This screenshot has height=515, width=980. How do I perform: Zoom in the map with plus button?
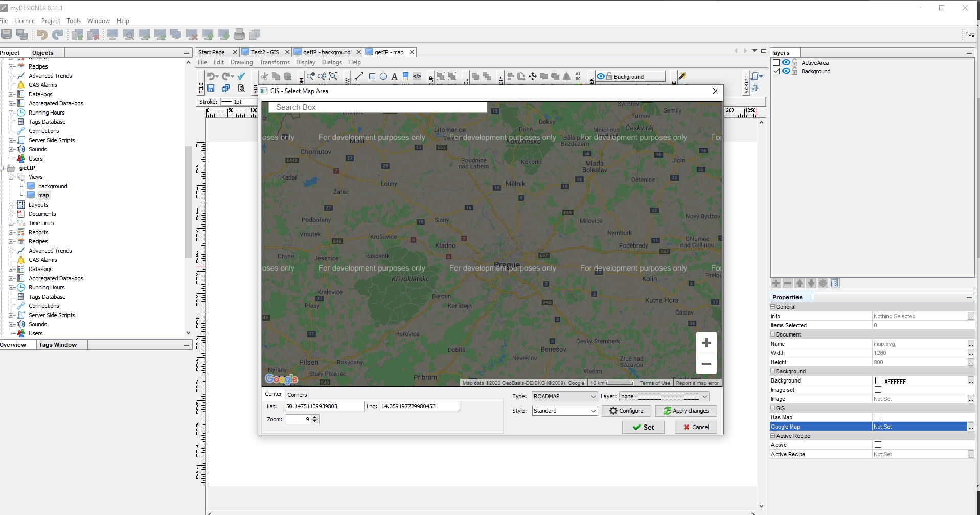pos(706,343)
